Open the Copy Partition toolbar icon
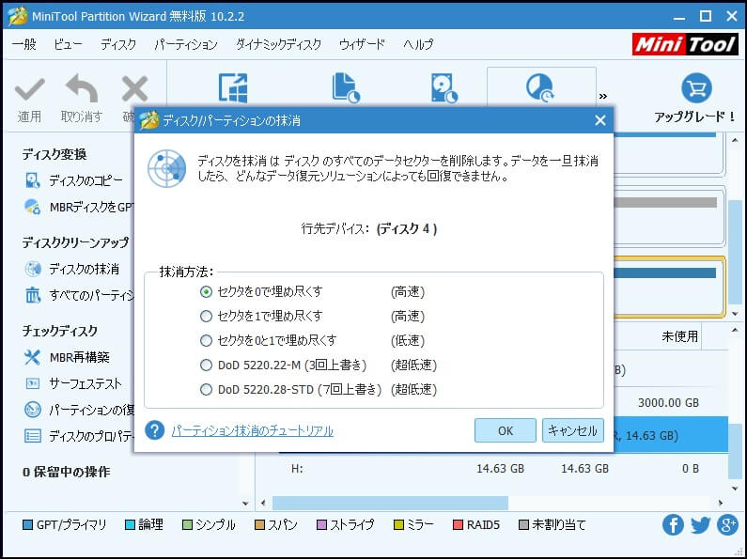This screenshot has height=560, width=747. tap(346, 87)
